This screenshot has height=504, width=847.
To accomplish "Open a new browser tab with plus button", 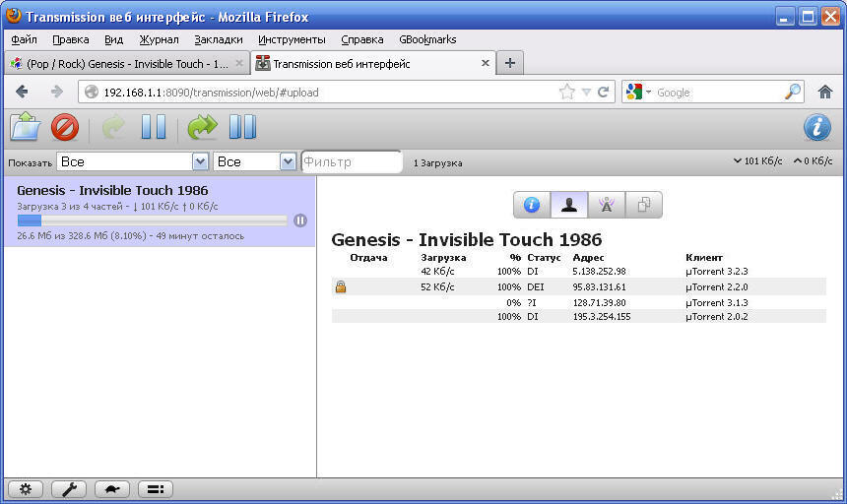I will pyautogui.click(x=509, y=63).
